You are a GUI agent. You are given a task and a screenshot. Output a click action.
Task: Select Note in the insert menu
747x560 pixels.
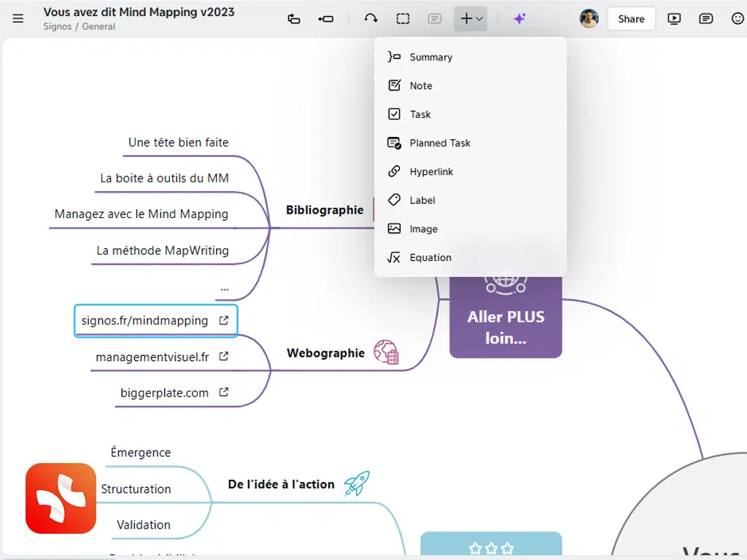pos(421,85)
